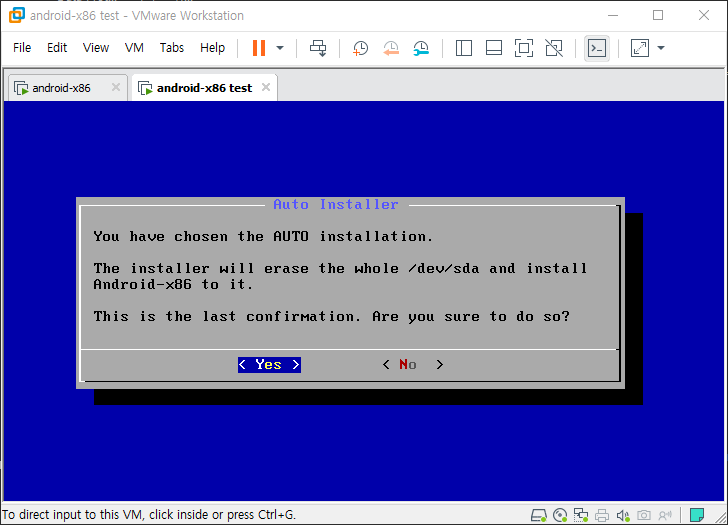Click the camera device status icon
728x525 pixels.
(x=644, y=515)
